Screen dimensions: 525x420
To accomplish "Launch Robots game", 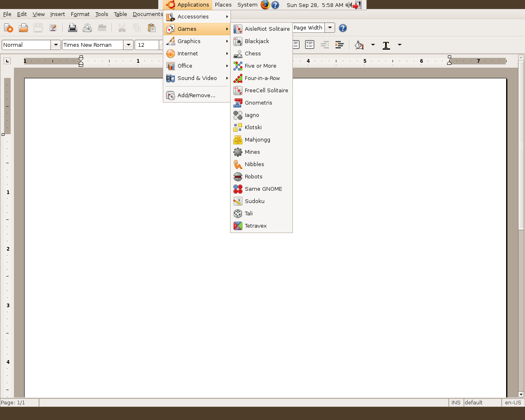I will click(x=261, y=176).
